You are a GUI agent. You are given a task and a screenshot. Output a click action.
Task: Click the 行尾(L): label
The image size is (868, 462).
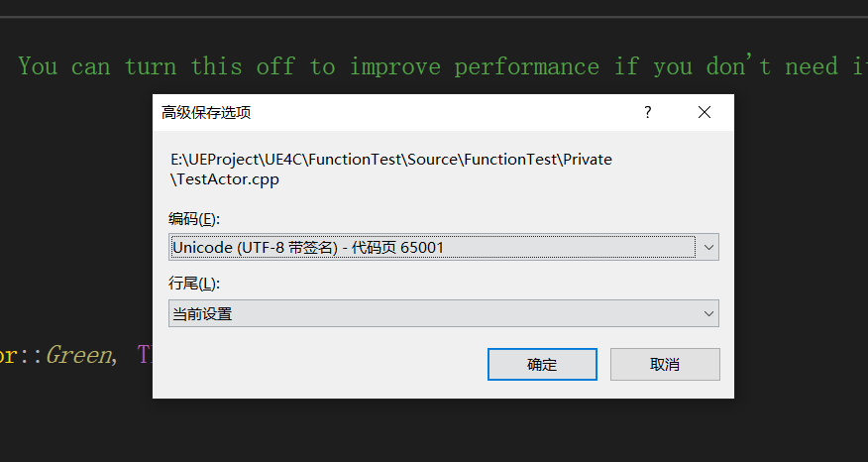pos(194,284)
